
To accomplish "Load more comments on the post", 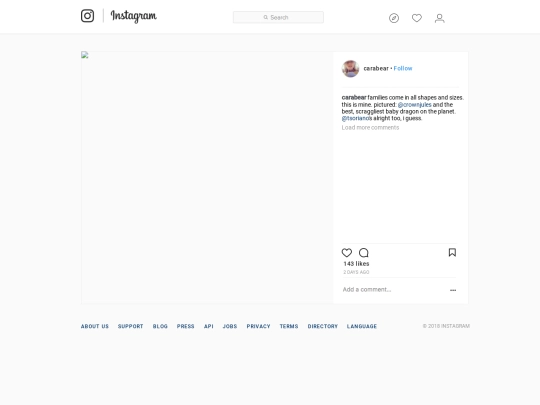I will (x=370, y=127).
